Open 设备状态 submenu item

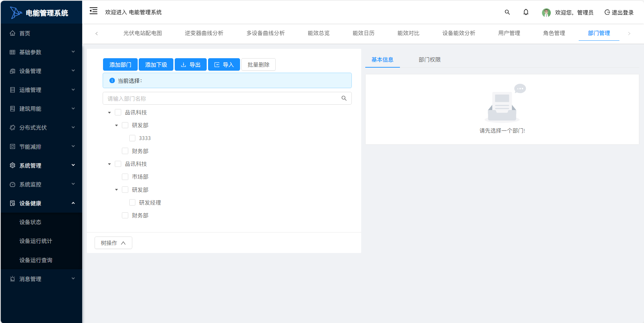pyautogui.click(x=30, y=222)
